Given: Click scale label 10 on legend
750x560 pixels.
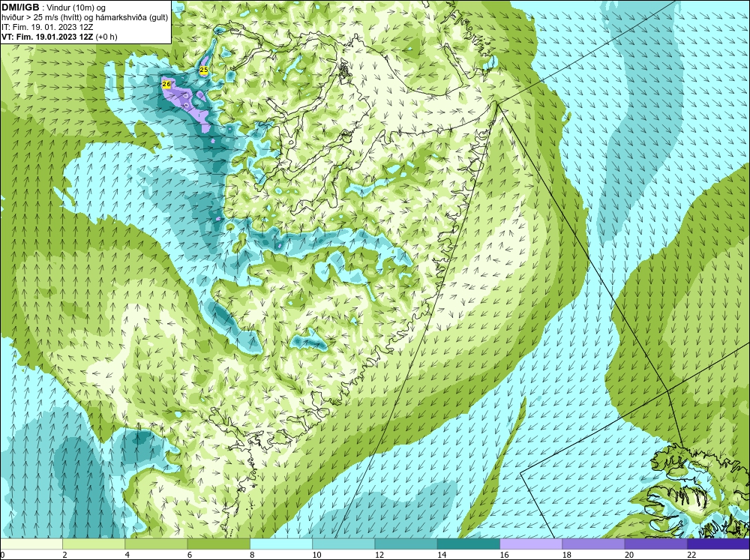Looking at the screenshot, I should pyautogui.click(x=316, y=554).
